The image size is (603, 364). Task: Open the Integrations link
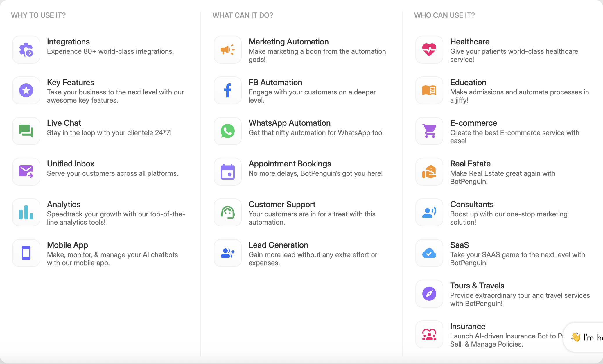(68, 42)
